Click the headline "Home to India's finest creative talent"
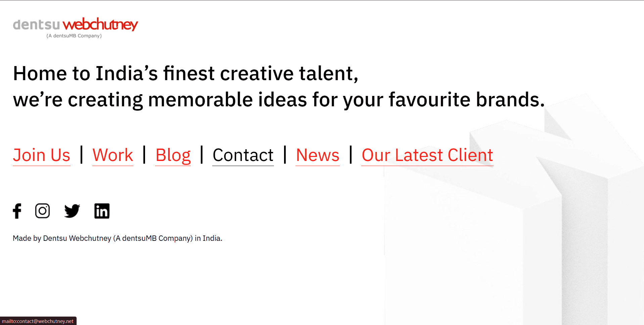The width and height of the screenshot is (644, 325). pos(185,73)
